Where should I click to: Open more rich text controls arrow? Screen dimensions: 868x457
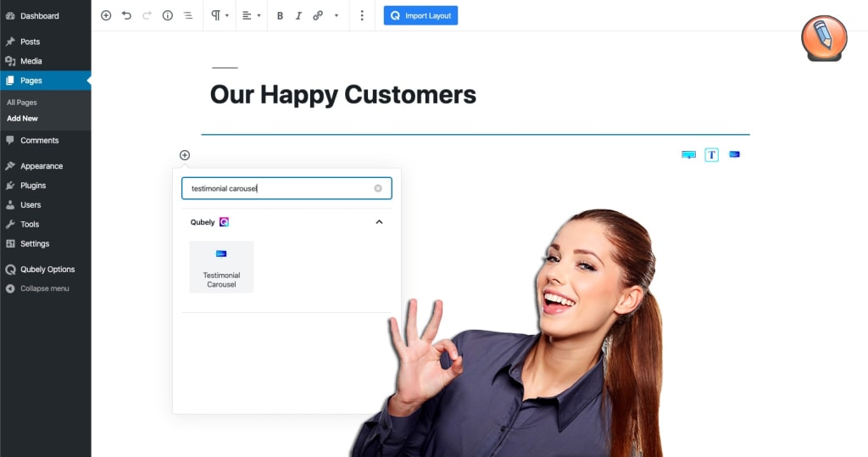click(x=336, y=15)
